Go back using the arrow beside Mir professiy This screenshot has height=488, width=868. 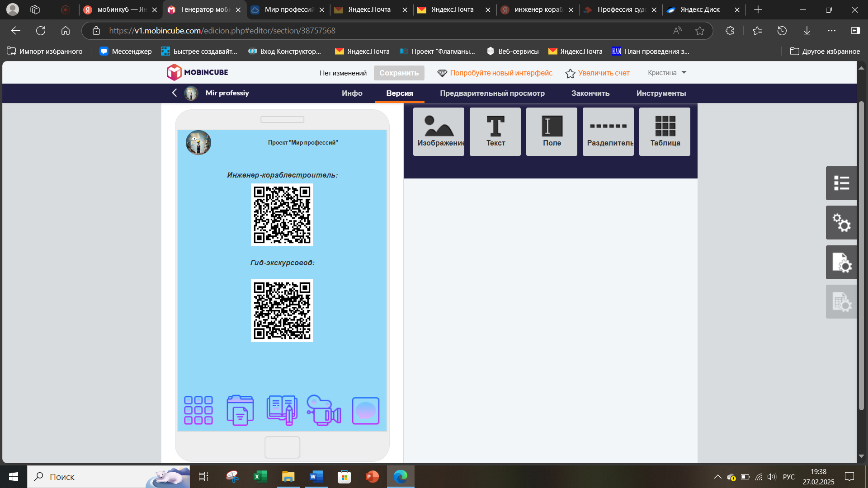pos(175,93)
